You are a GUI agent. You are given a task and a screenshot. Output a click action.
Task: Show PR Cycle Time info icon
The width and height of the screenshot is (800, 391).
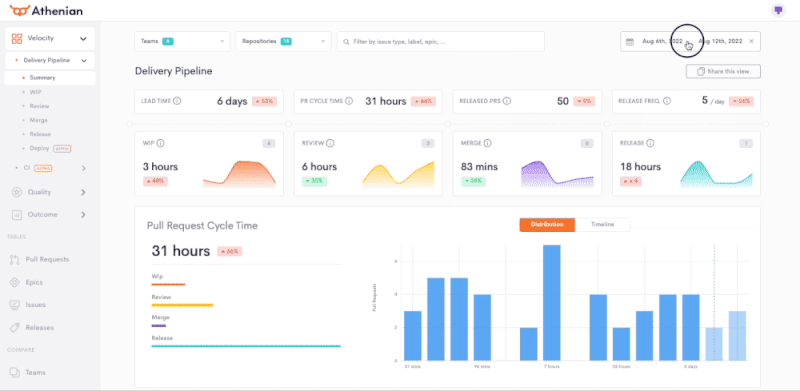pyautogui.click(x=349, y=101)
